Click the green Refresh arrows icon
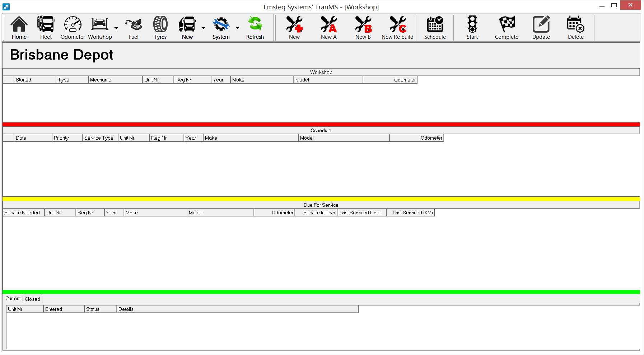 (255, 24)
